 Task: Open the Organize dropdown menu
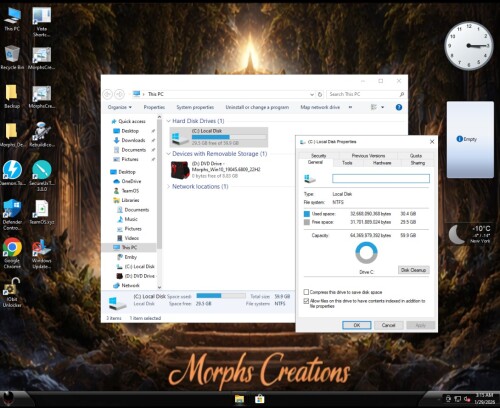click(120, 107)
